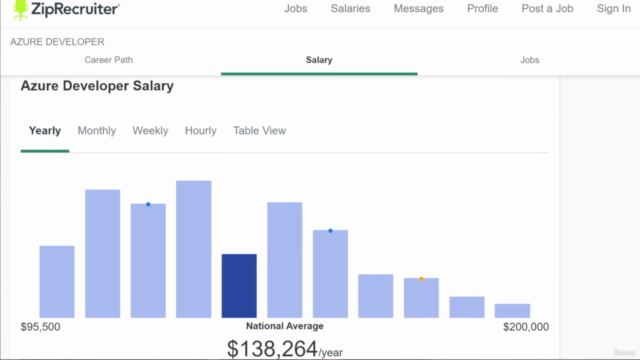
Task: Select the Yearly salary view
Action: click(45, 131)
